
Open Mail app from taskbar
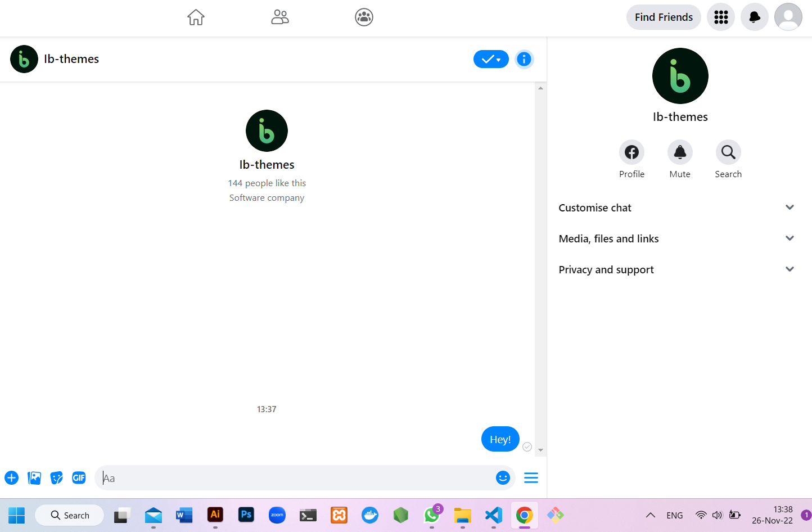tap(154, 515)
